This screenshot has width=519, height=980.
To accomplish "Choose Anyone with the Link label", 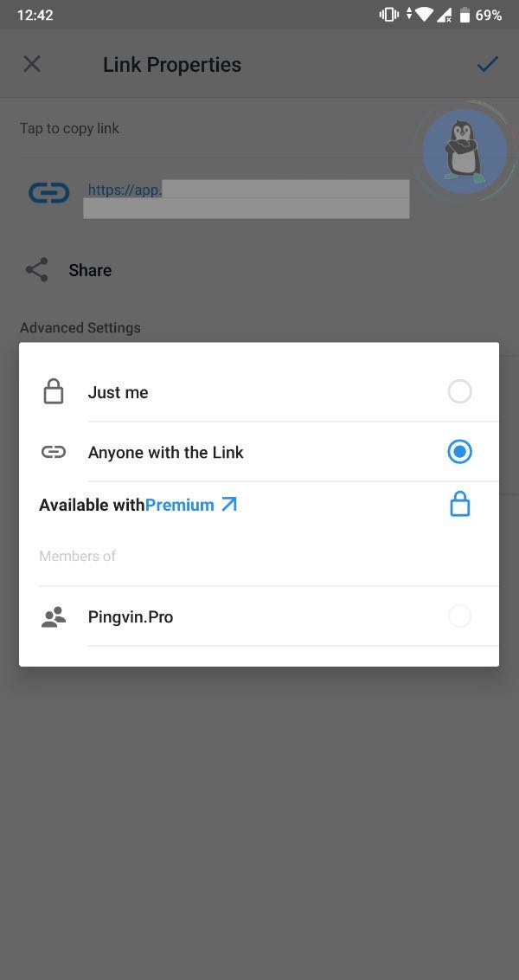I will point(166,452).
